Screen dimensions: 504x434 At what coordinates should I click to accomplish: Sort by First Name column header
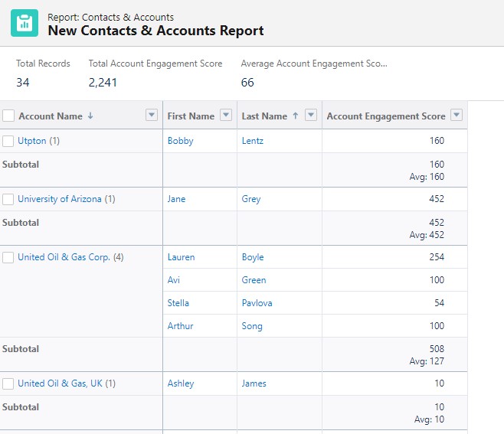tap(191, 116)
